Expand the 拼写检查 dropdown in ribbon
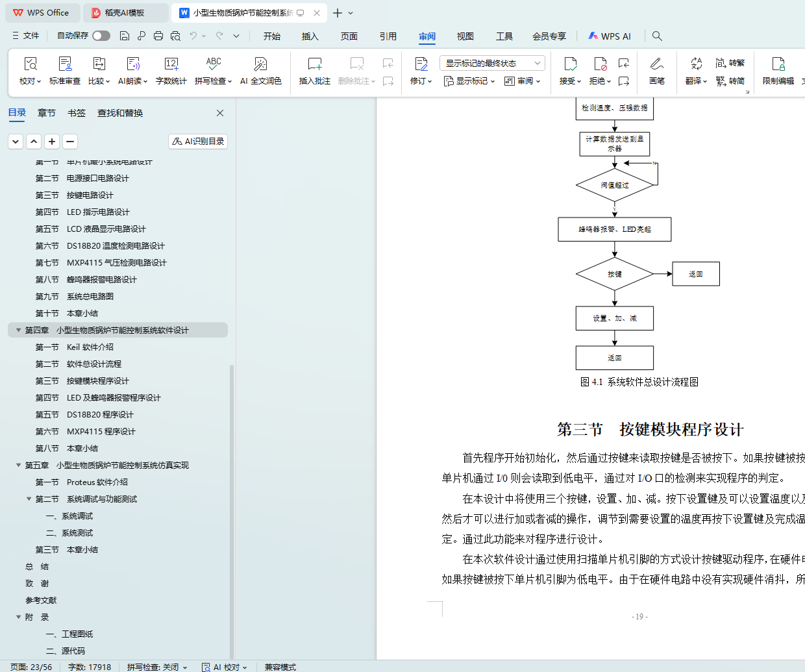 (229, 81)
